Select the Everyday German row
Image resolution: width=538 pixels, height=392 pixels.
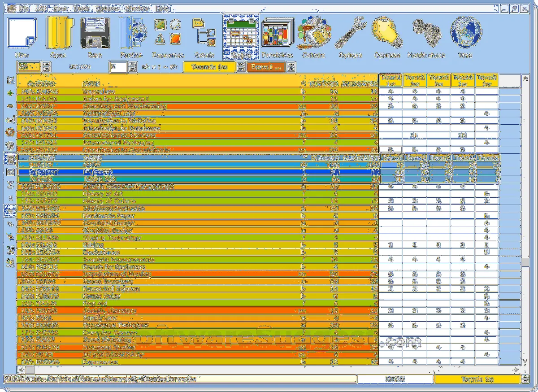point(198,333)
